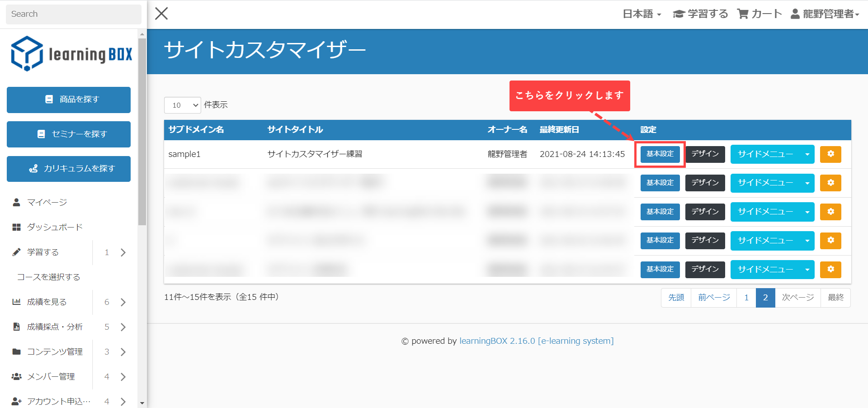Click 基本設定 button for sample1
The image size is (868, 408).
click(x=660, y=154)
